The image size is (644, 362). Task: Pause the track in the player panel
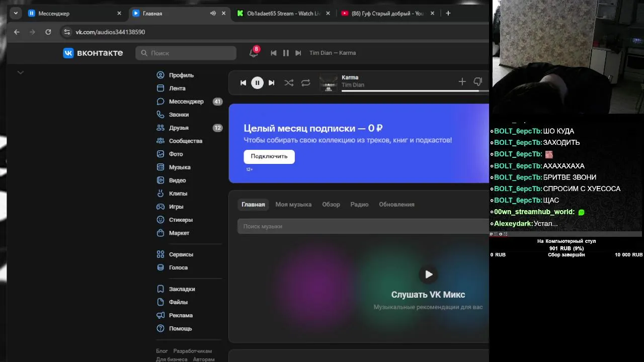[257, 83]
